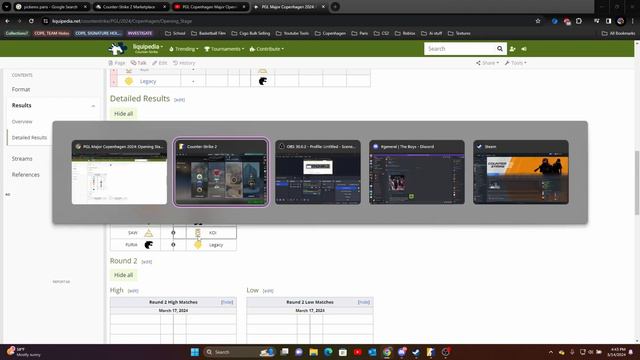Image resolution: width=640 pixels, height=360 pixels.
Task: Select the Discord window thumbnail in task switcher
Action: pyautogui.click(x=417, y=172)
